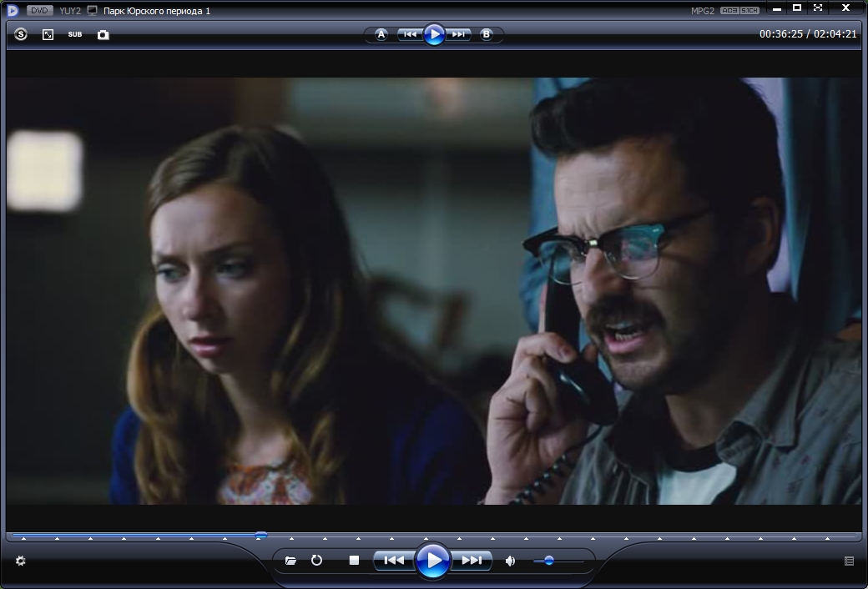868x589 pixels.
Task: Click the repeat/reload circular arrow icon
Action: pos(316,560)
